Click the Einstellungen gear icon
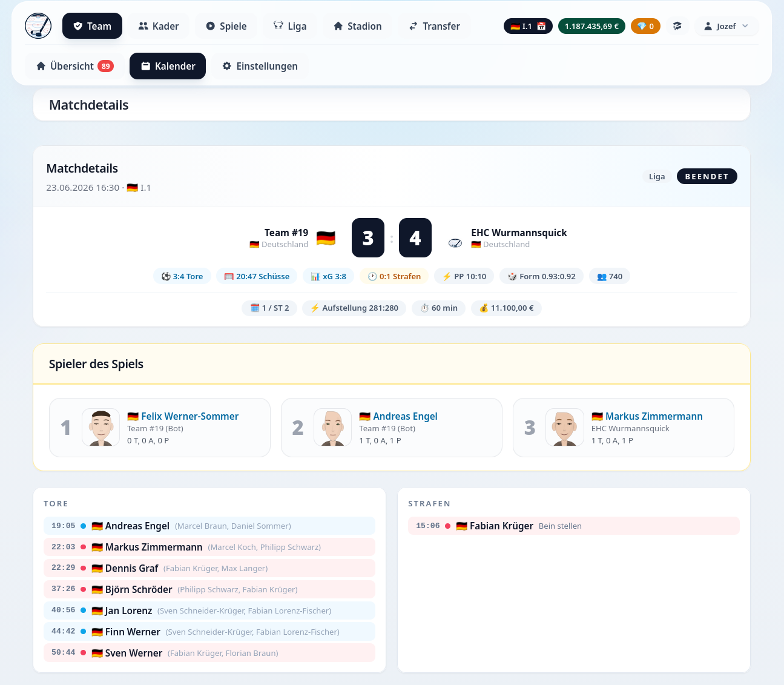The height and width of the screenshot is (685, 784). coord(227,66)
